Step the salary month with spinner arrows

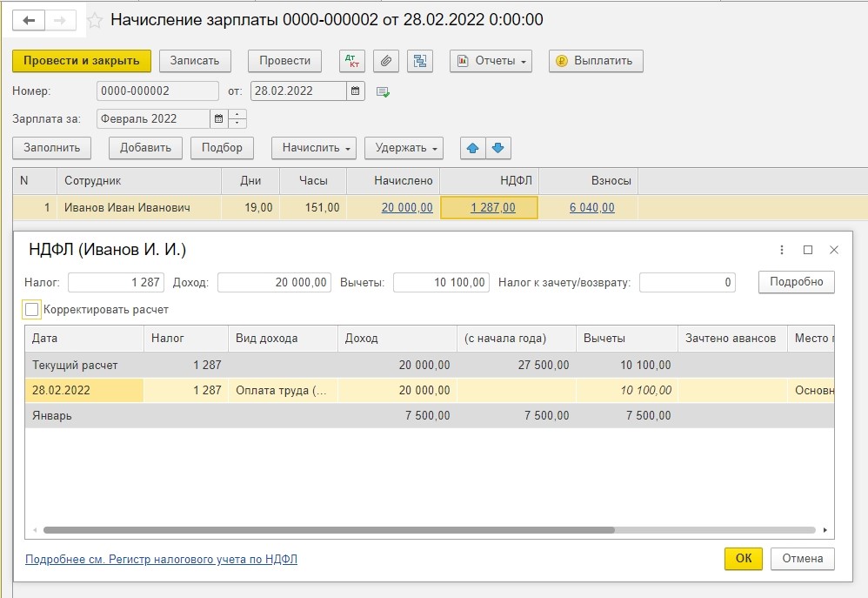coord(237,118)
